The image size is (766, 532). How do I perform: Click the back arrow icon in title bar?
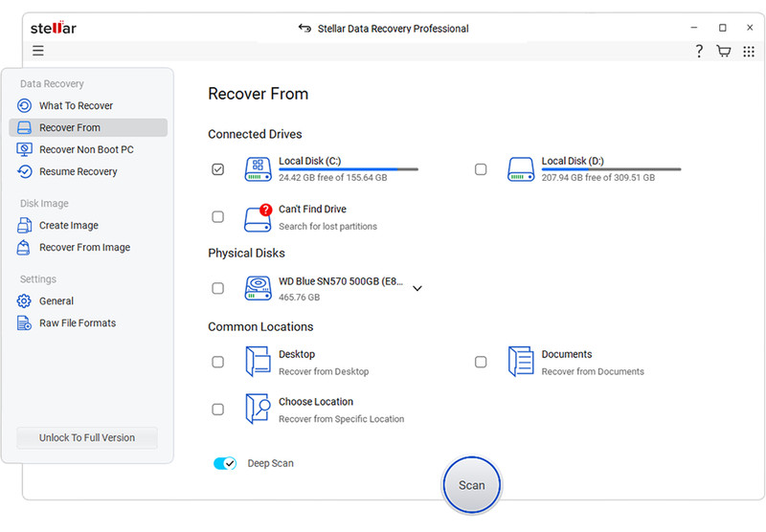click(304, 29)
